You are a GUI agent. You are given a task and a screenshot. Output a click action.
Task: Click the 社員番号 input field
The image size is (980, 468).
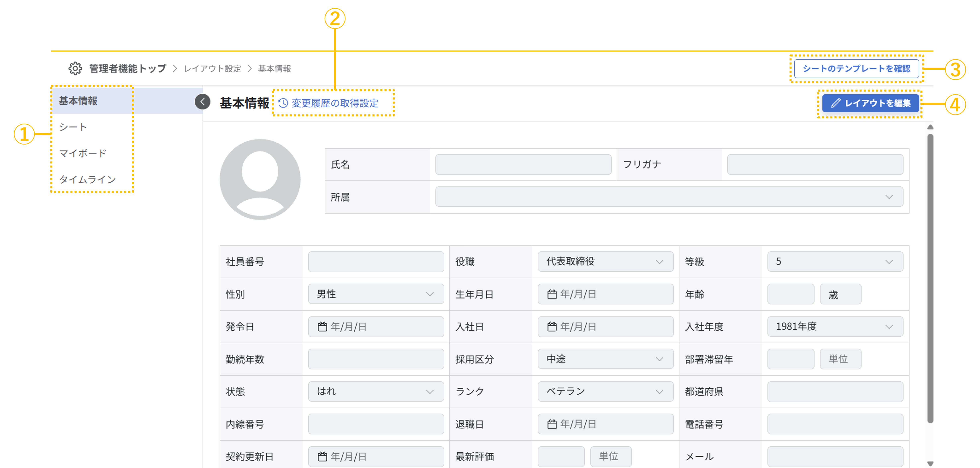point(376,262)
